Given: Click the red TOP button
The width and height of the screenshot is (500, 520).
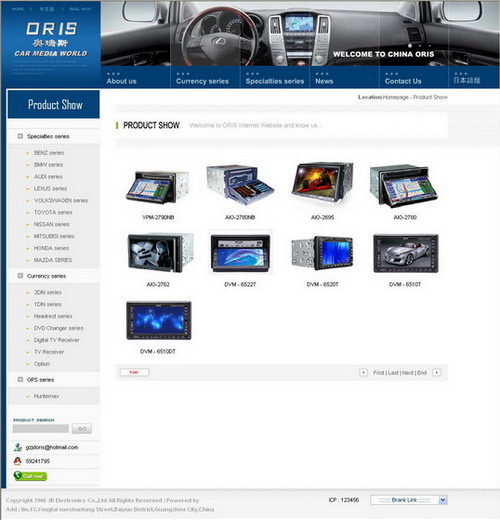Looking at the screenshot, I should point(134,372).
